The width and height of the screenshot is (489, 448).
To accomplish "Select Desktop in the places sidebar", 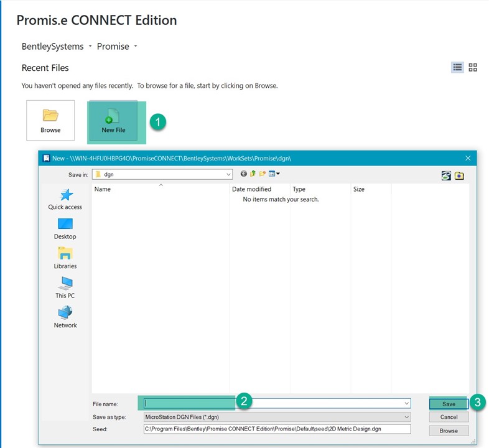I will [x=65, y=229].
